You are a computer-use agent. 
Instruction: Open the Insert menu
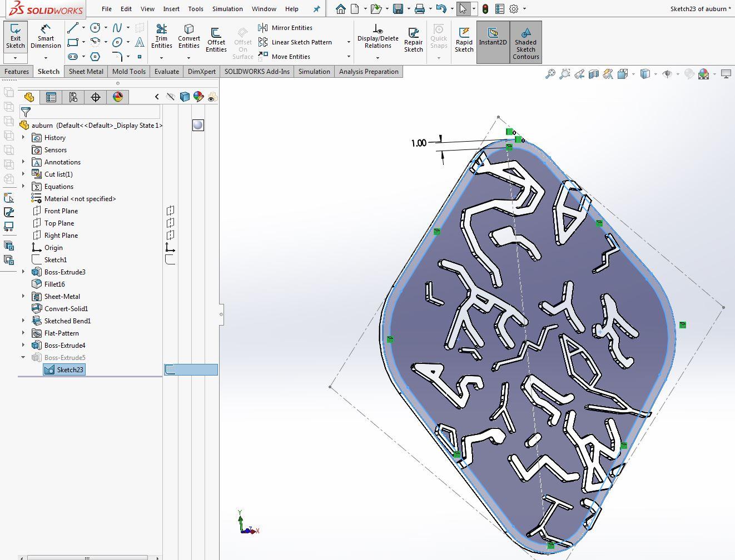coord(171,9)
